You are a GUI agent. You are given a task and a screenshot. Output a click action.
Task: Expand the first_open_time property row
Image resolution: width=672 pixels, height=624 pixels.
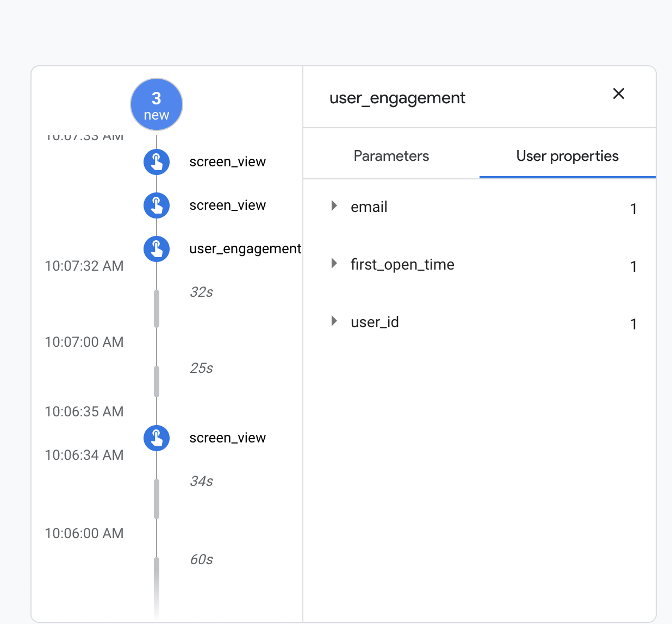334,264
